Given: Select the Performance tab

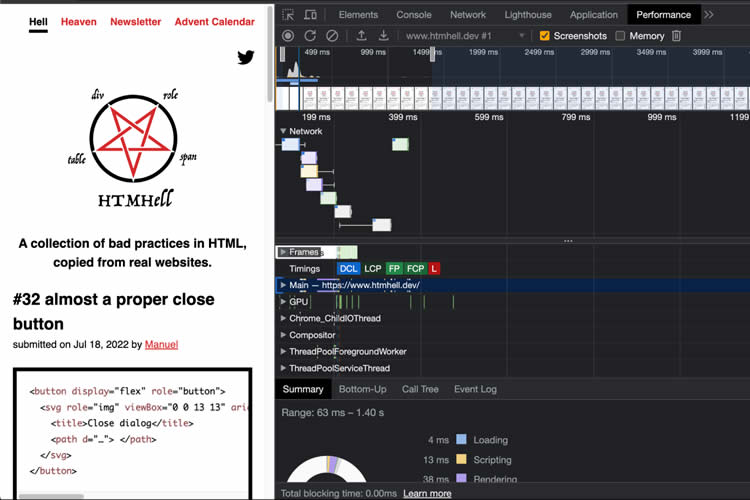Looking at the screenshot, I should 663,15.
